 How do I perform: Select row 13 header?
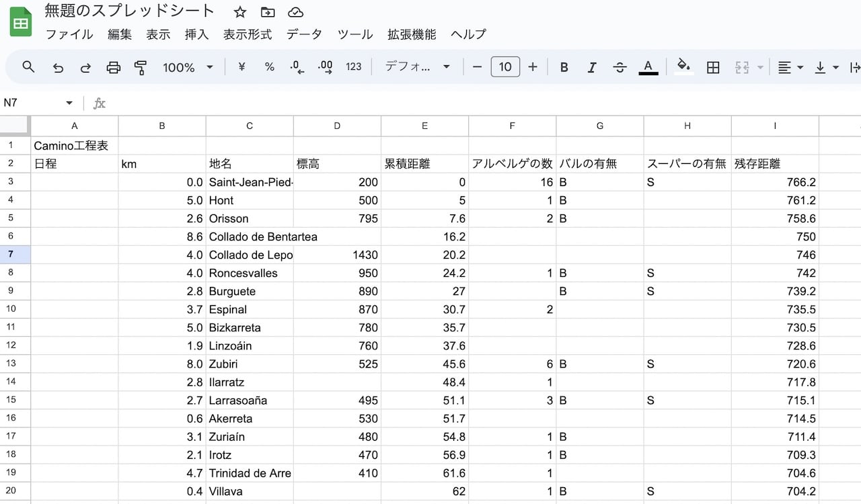15,364
